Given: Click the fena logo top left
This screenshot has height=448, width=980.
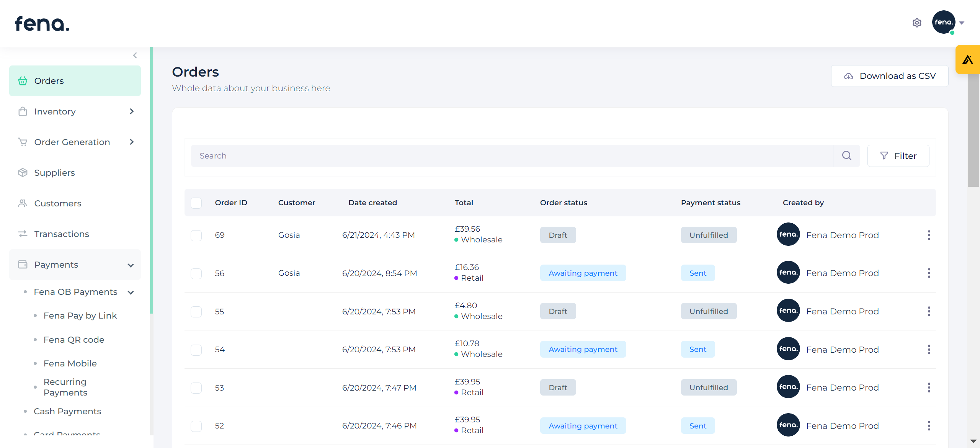Looking at the screenshot, I should (x=42, y=24).
